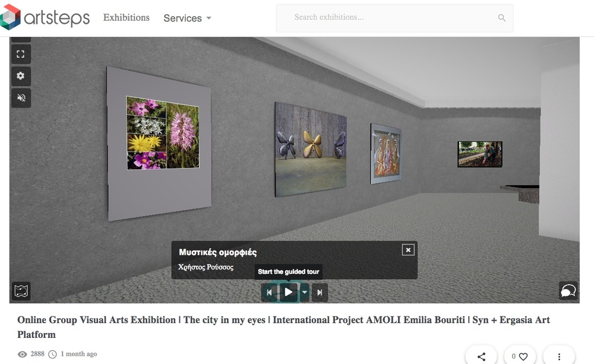Screen dimensions: 594x364
Task: Open the chat bubbles icon
Action: 568,291
